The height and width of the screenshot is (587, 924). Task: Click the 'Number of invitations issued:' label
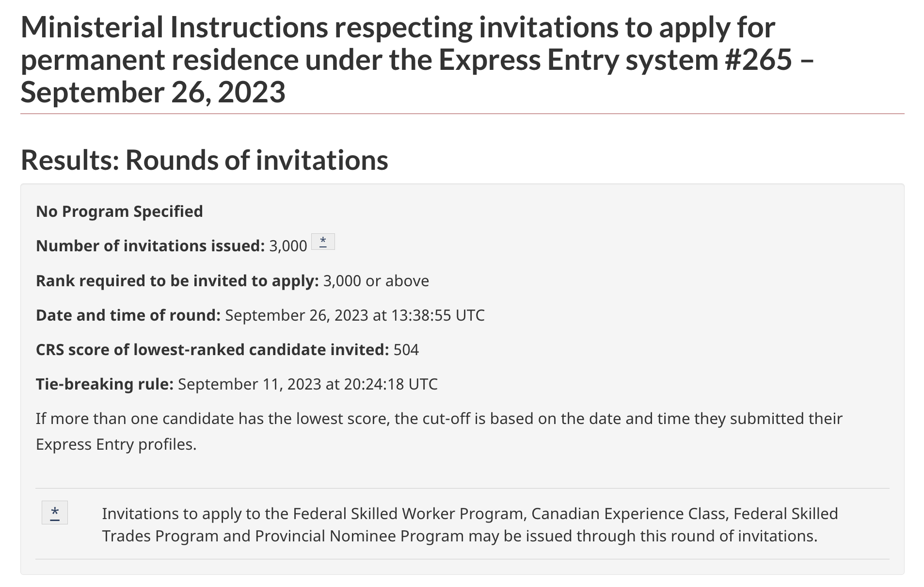(150, 246)
